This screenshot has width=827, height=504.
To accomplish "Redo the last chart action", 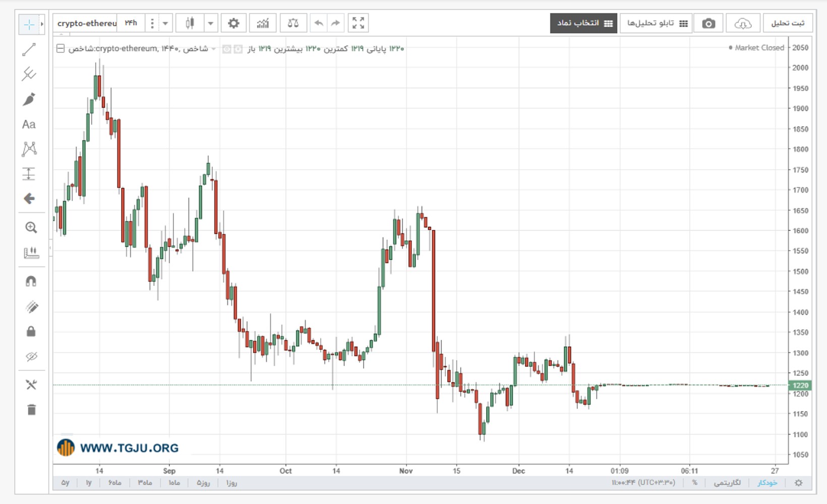I will pos(335,23).
